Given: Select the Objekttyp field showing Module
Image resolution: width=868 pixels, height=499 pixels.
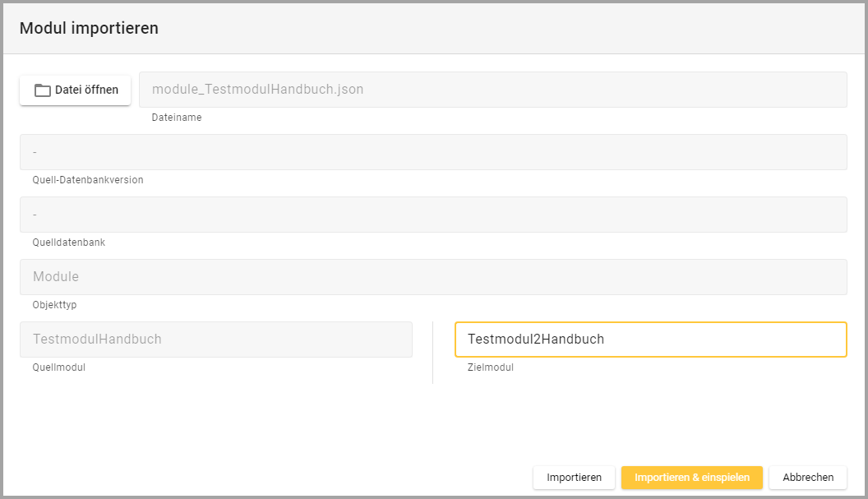Looking at the screenshot, I should (433, 277).
